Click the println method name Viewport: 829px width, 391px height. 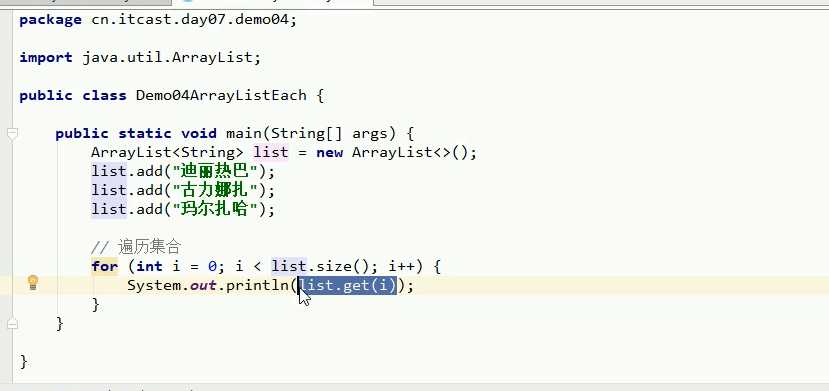257,286
